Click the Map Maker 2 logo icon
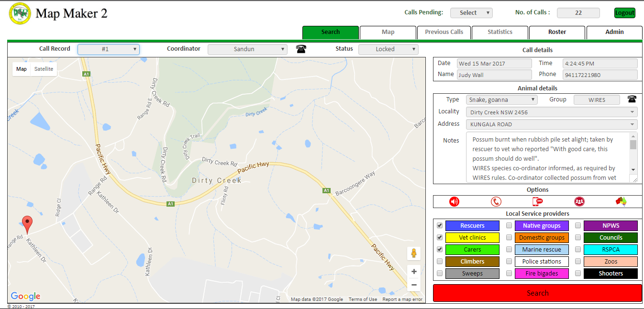Screen dimensions: 644x309 (20, 14)
